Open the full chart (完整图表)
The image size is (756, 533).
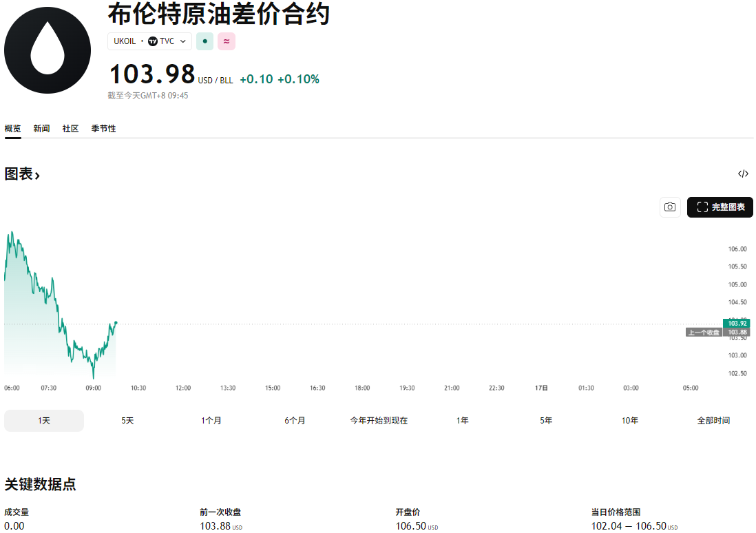(720, 207)
